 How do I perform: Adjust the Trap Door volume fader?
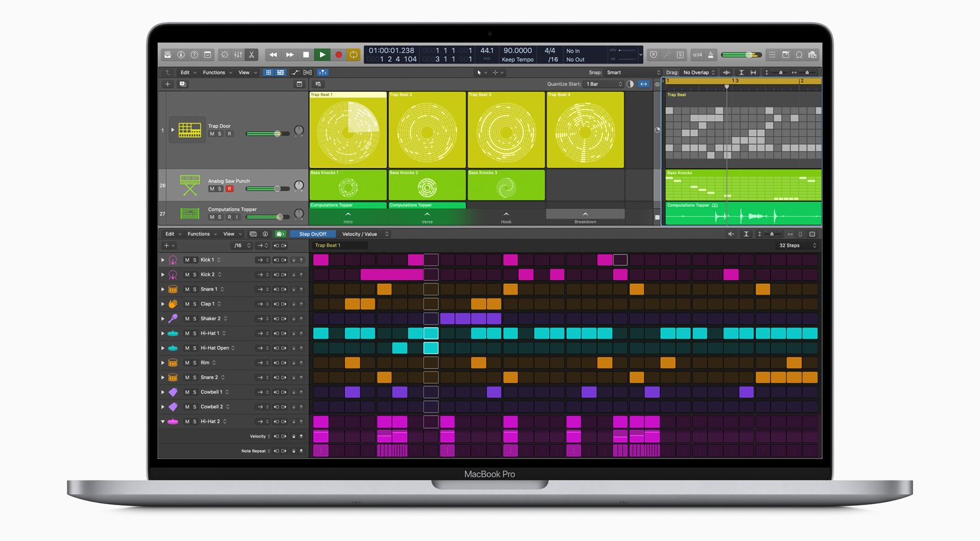pyautogui.click(x=267, y=134)
